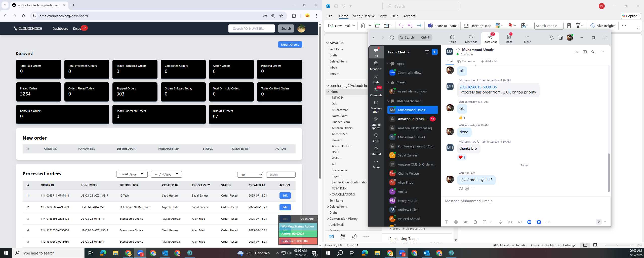Click Unread/ Read button in Outlook
Image resolution: width=644 pixels, height=258 pixels.
[477, 26]
